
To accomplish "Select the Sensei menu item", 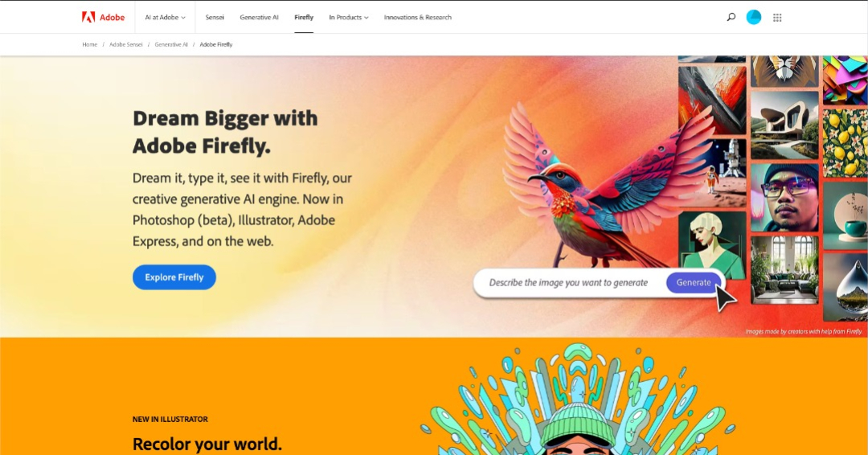I will (215, 17).
